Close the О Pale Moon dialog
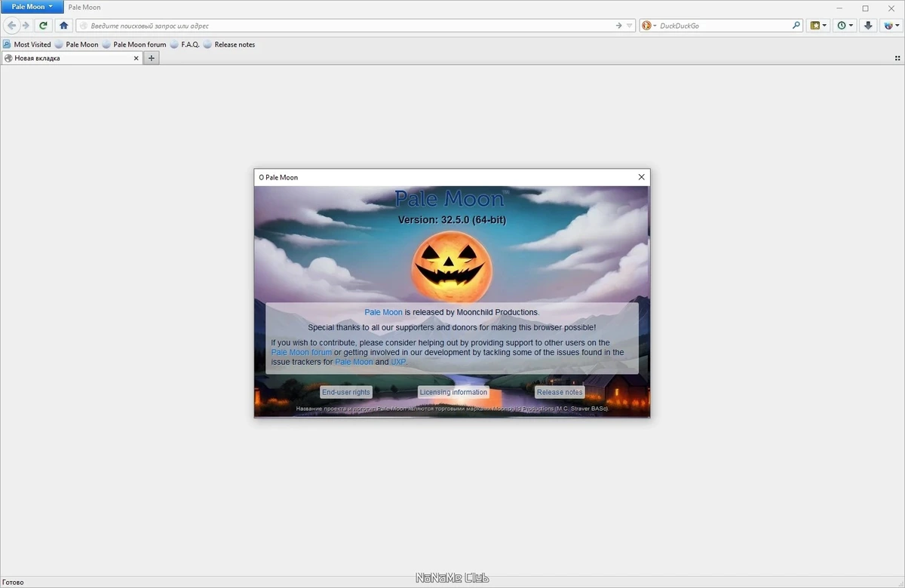Screen dimensions: 905x588 (642, 177)
